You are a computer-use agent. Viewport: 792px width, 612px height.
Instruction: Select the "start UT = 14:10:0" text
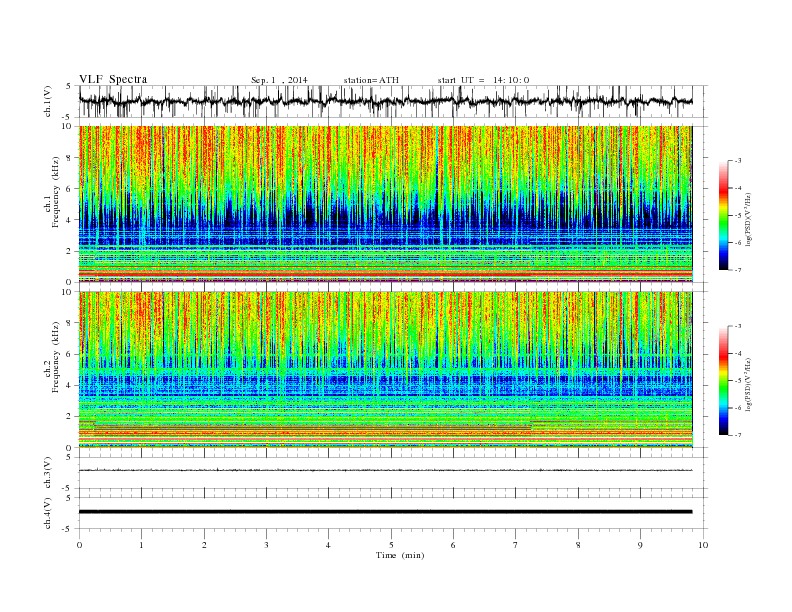pos(483,80)
